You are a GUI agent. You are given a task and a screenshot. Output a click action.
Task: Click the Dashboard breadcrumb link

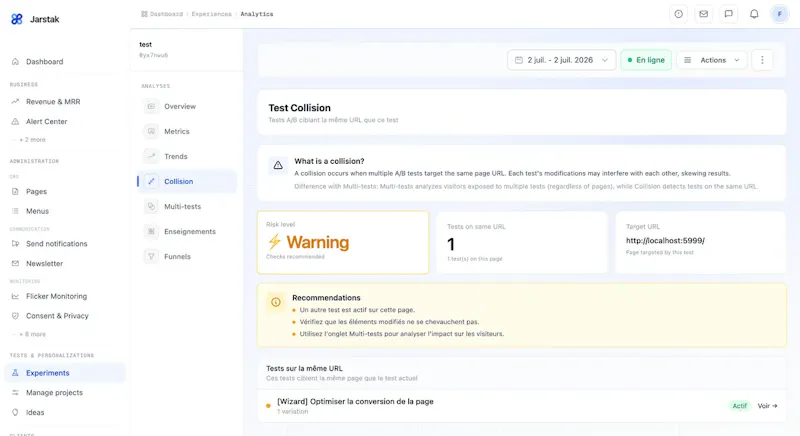(166, 14)
